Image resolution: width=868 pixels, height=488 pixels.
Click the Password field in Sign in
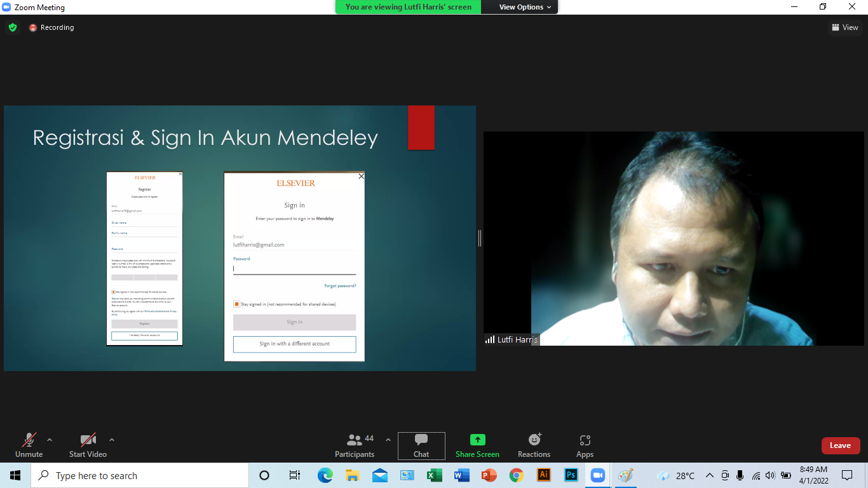pyautogui.click(x=294, y=269)
